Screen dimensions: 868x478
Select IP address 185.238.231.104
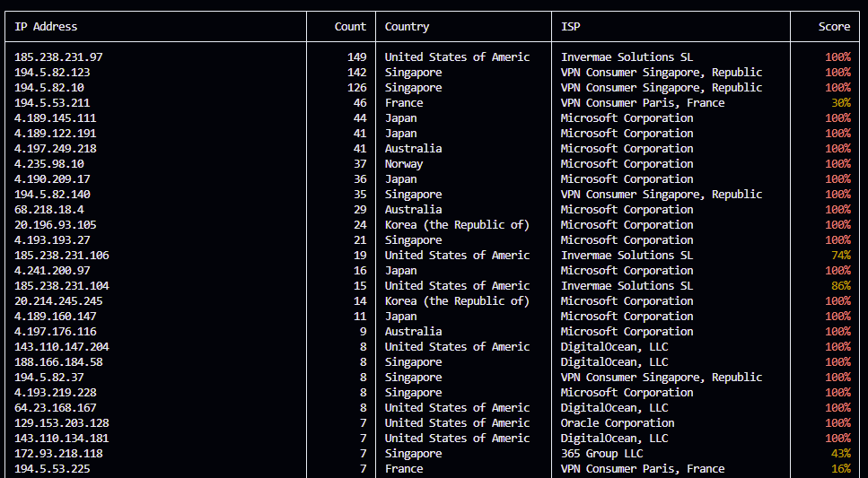(x=61, y=286)
